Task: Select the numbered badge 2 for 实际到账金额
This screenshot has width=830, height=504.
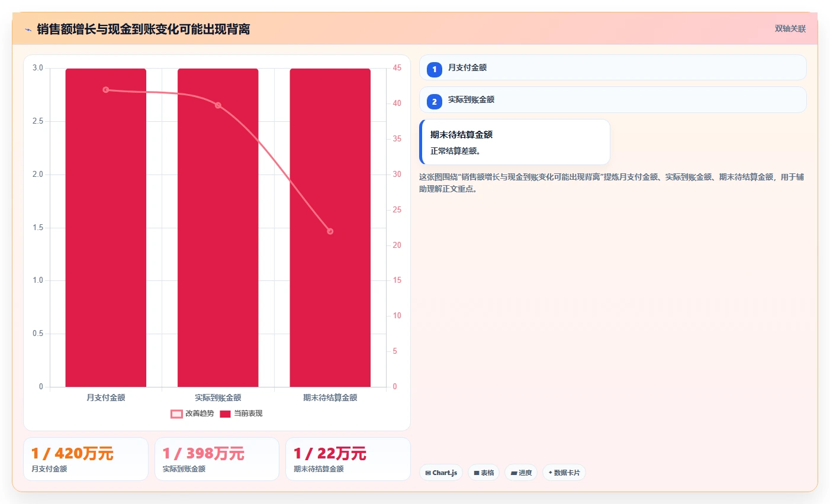Action: 435,101
